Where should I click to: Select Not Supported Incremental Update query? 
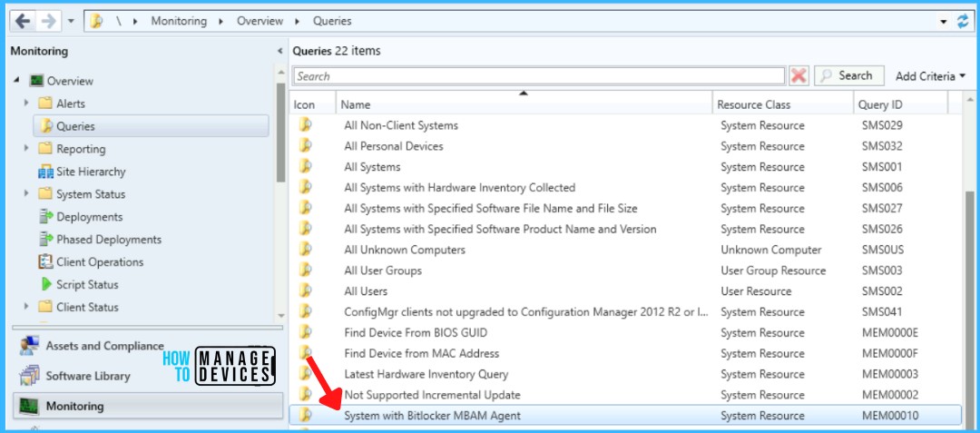pos(432,395)
